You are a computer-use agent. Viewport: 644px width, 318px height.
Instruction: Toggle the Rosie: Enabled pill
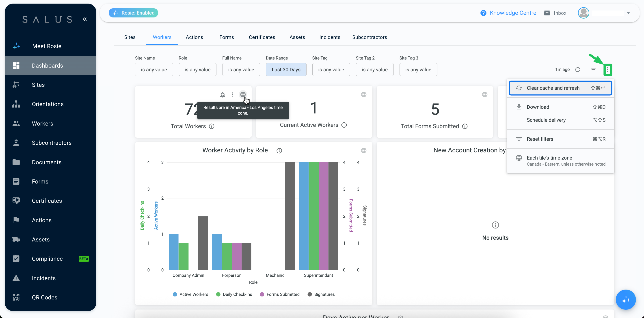(133, 13)
